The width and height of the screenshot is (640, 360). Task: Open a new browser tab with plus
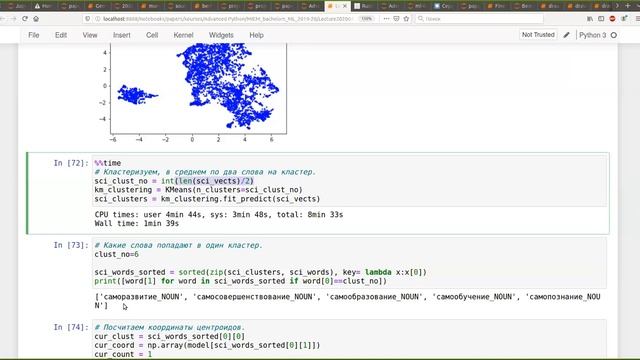click(628, 6)
